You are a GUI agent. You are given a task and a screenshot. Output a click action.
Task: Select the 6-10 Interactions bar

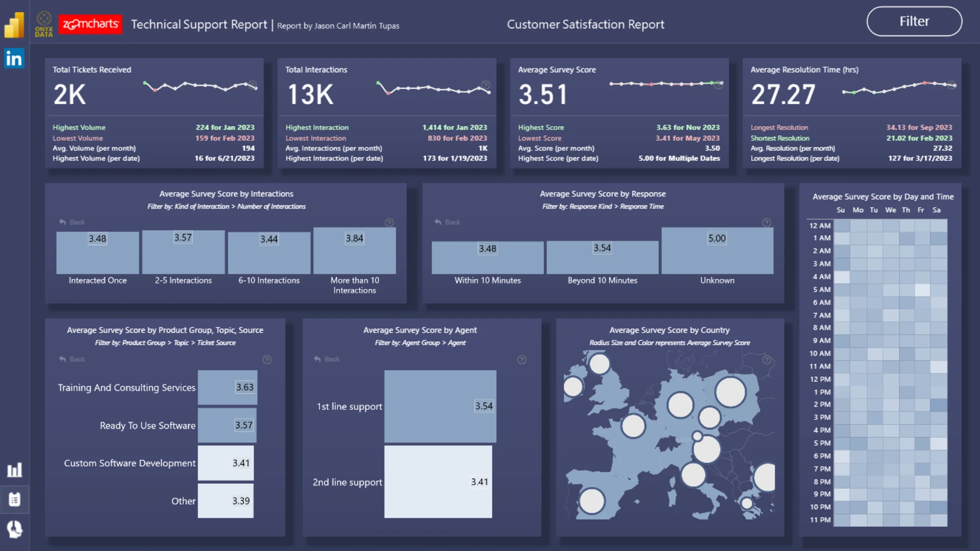point(269,253)
